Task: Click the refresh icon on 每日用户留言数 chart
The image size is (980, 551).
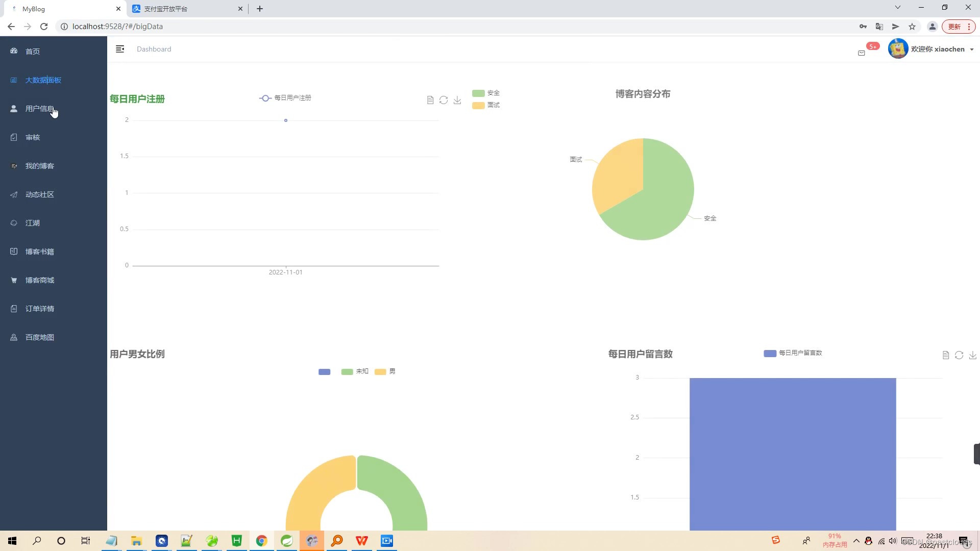Action: 959,355
